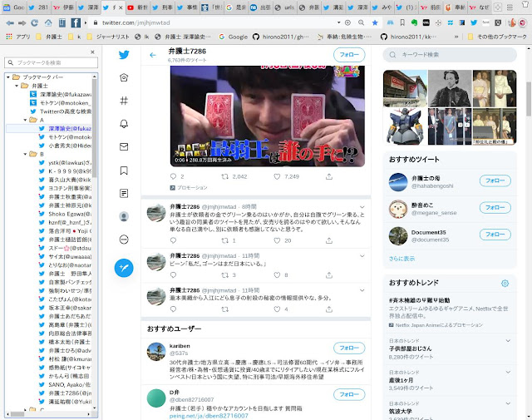Open the dropdown on the 瀧本美織 tweet
Screen dimensions: 532x420
point(362,290)
